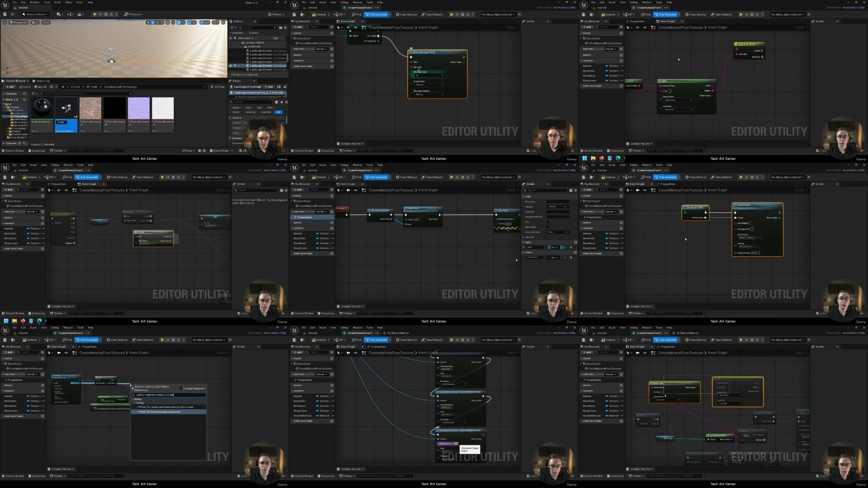Open the Content Browser filter icon dropdown
Image resolution: width=868 pixels, height=488 pixels.
(x=35, y=94)
